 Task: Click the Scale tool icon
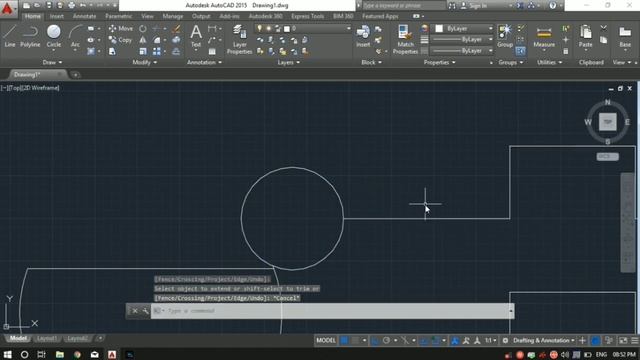(x=142, y=51)
